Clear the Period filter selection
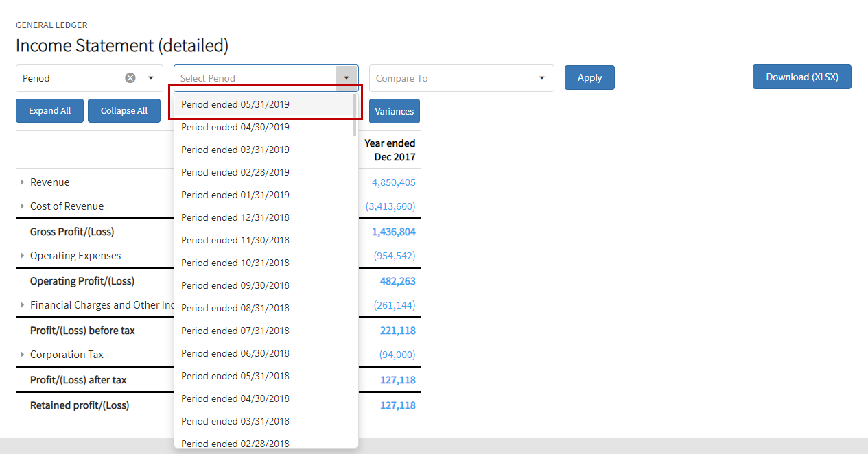The width and height of the screenshot is (868, 454). [x=130, y=78]
